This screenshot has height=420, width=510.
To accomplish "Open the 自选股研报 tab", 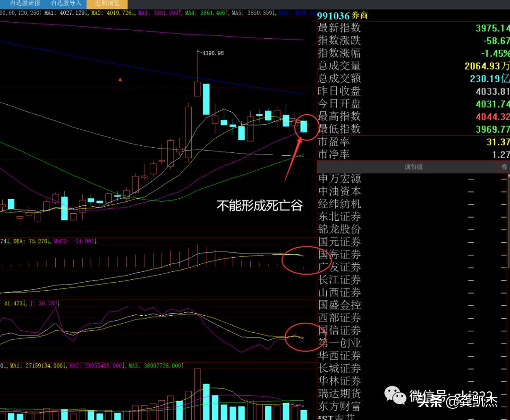I will [25, 3].
